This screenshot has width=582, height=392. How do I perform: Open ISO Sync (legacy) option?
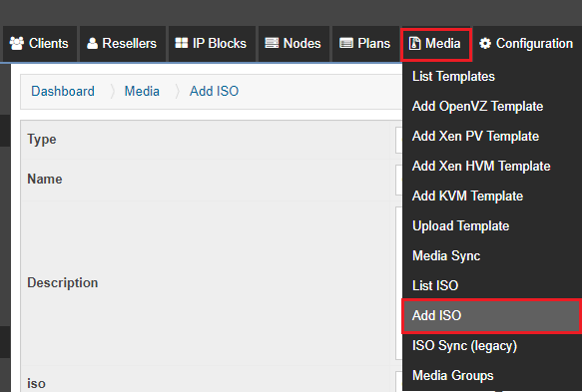(464, 346)
